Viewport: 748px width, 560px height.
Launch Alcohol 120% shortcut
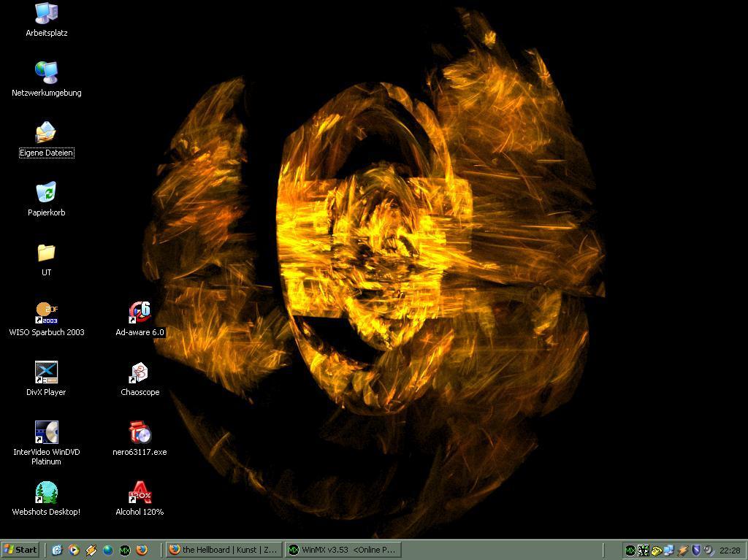140,492
